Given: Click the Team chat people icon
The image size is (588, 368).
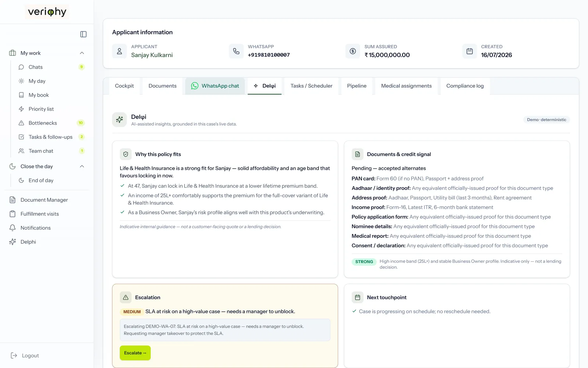Looking at the screenshot, I should click(21, 151).
